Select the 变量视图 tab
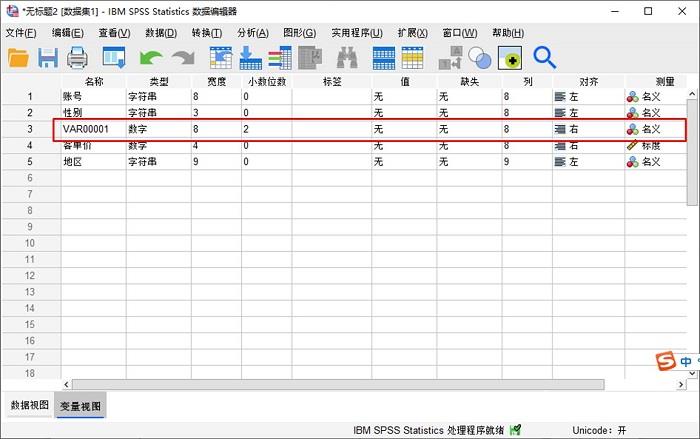The image size is (700, 439). [80, 406]
